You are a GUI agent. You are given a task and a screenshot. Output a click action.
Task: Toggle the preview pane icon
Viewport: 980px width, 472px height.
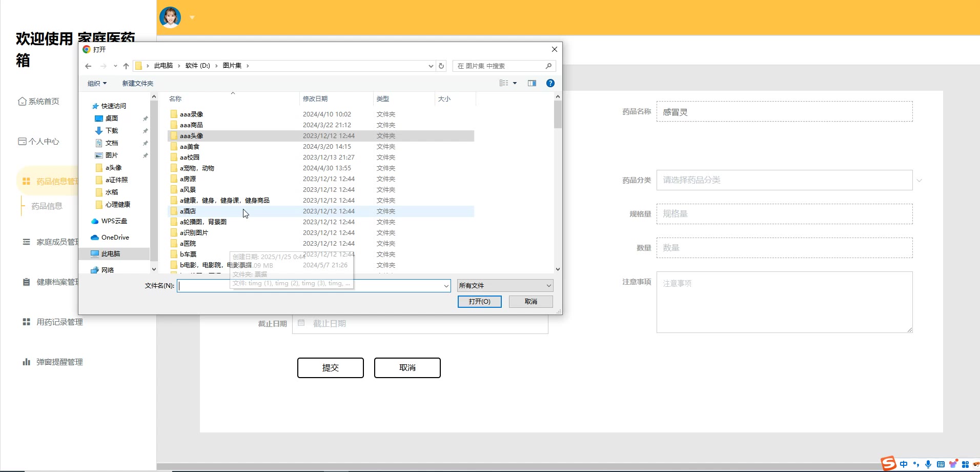point(532,83)
